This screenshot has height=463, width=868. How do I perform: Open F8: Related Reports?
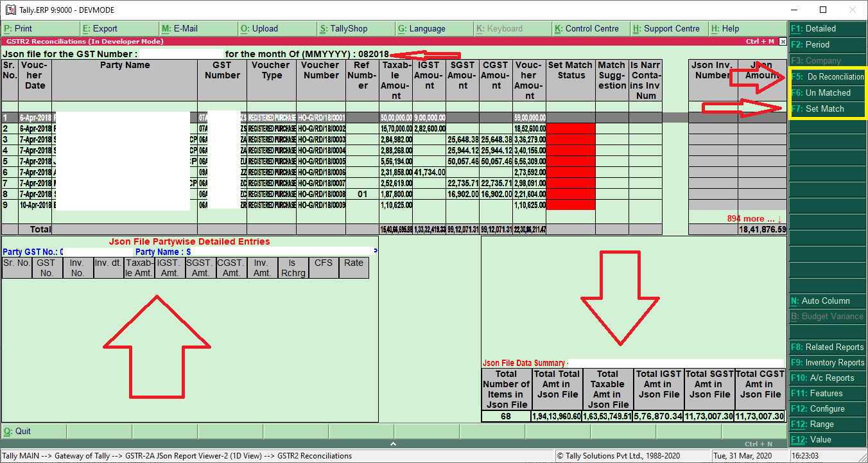pos(828,347)
